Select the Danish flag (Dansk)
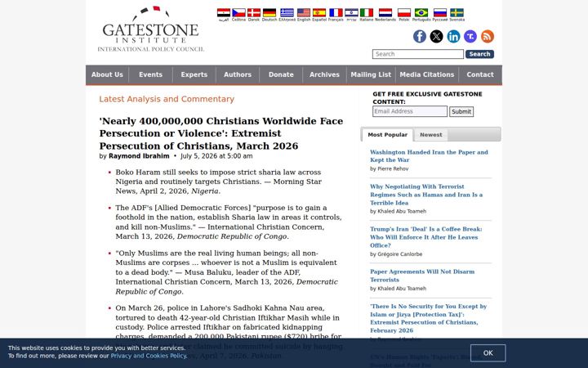 pyautogui.click(x=254, y=13)
